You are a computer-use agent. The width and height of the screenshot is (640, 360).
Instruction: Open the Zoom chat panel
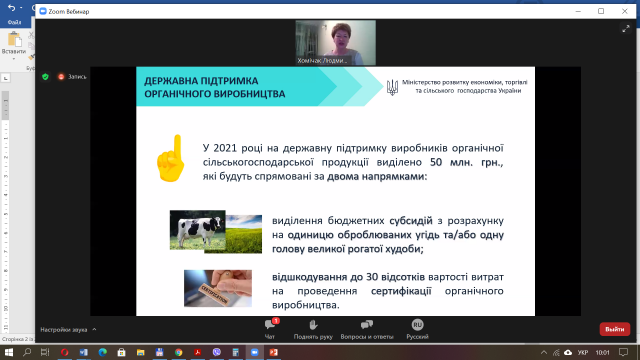tap(270, 329)
